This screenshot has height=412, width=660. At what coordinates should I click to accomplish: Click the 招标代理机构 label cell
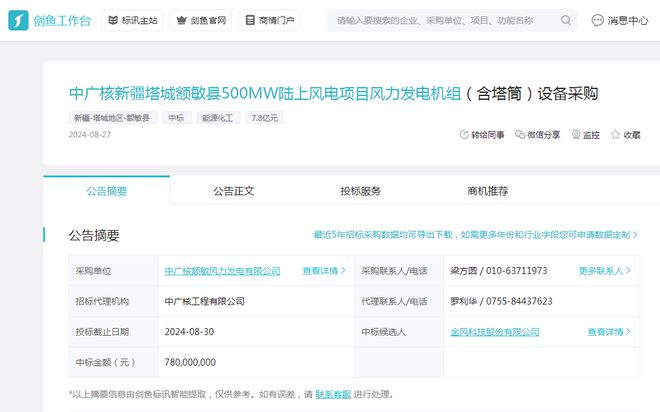pyautogui.click(x=114, y=301)
